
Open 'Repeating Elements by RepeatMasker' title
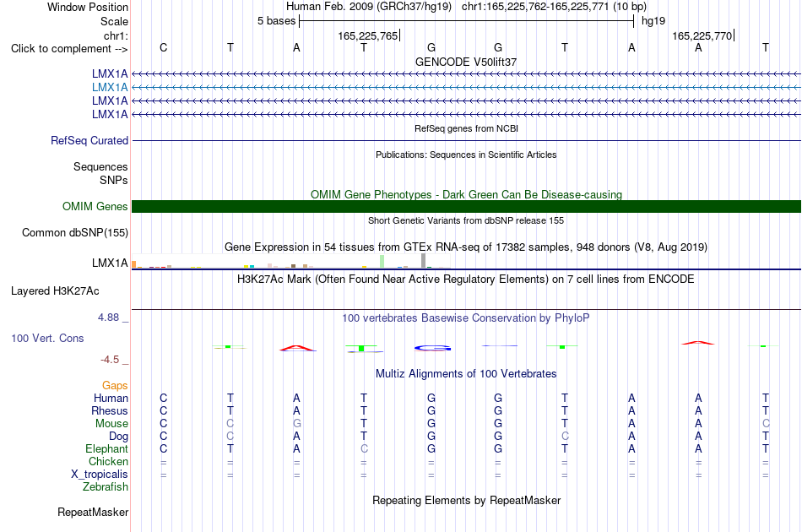466,500
